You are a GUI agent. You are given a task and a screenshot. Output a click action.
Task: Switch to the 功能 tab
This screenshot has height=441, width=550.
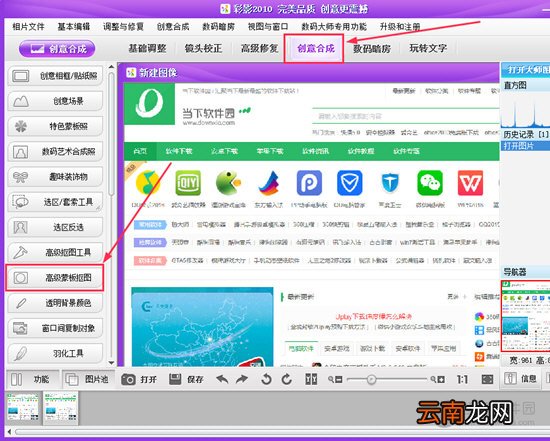(x=32, y=379)
